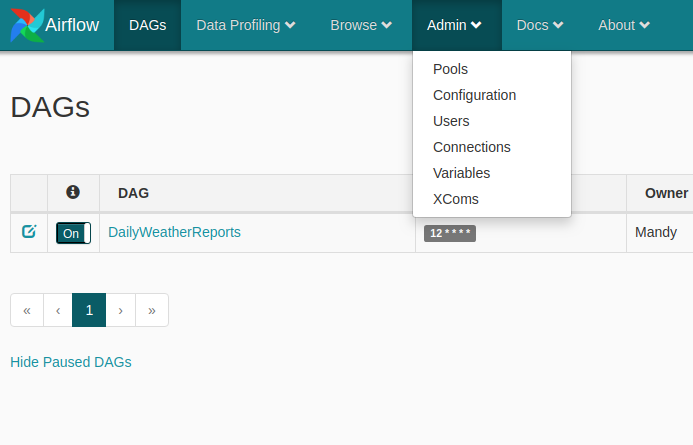Go to next page with › button
Image resolution: width=693 pixels, height=445 pixels.
coord(120,310)
